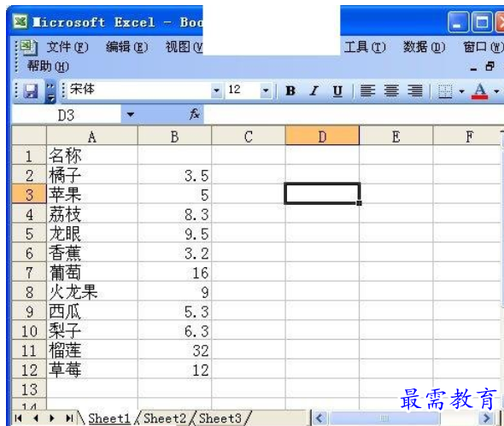Screen dimensions: 504x426
Task: Click into the 宋体 font name box
Action: pos(139,90)
